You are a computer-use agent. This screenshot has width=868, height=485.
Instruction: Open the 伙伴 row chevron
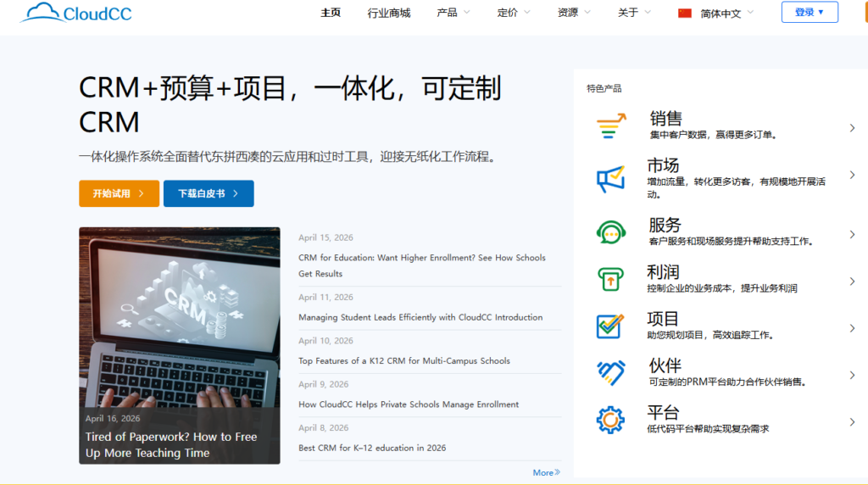852,376
